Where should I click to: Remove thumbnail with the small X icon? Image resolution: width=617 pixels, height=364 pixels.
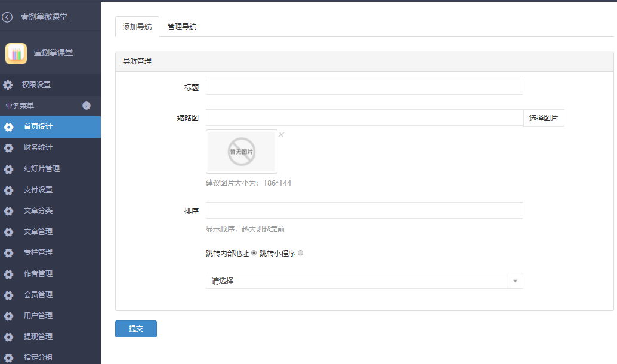pyautogui.click(x=281, y=135)
